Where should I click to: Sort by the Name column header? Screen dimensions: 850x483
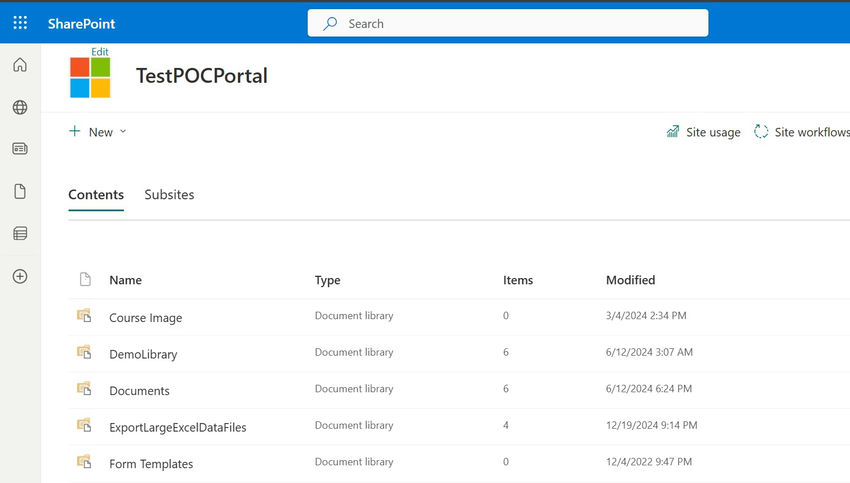tap(126, 280)
